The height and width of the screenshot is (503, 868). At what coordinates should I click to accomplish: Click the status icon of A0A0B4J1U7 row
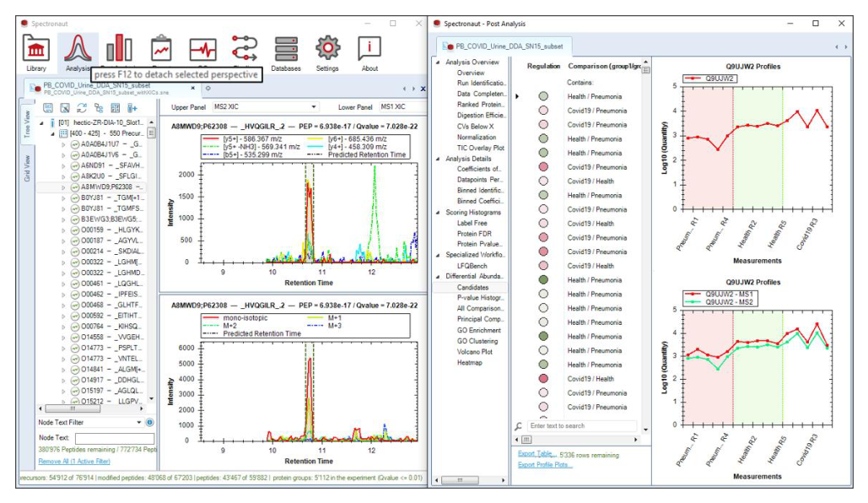tap(75, 144)
